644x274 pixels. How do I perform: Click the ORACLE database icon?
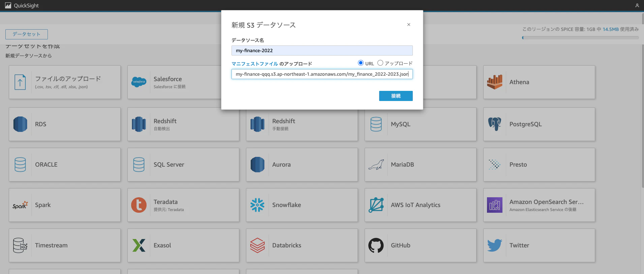[x=20, y=165]
